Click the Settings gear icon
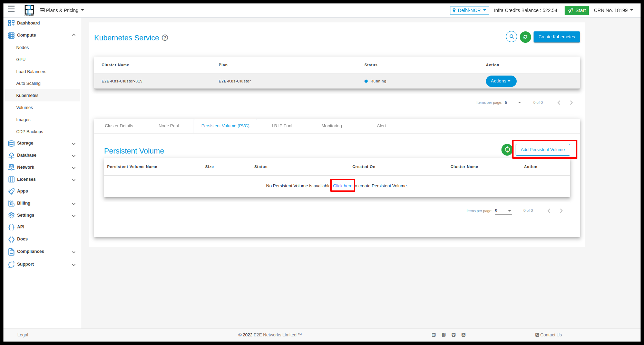 pyautogui.click(x=11, y=215)
